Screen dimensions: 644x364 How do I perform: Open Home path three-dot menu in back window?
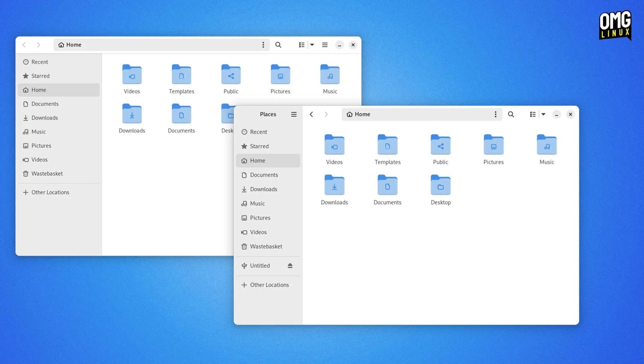click(263, 45)
